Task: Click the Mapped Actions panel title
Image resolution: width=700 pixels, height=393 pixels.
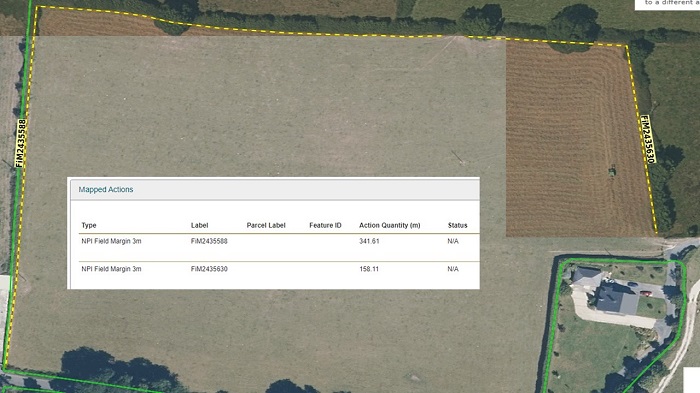Action: (x=106, y=189)
